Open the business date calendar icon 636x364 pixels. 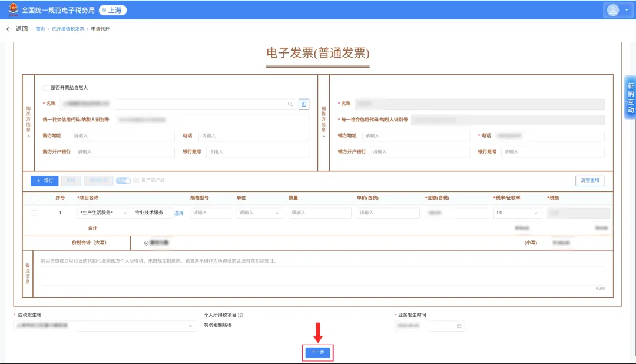tap(459, 326)
